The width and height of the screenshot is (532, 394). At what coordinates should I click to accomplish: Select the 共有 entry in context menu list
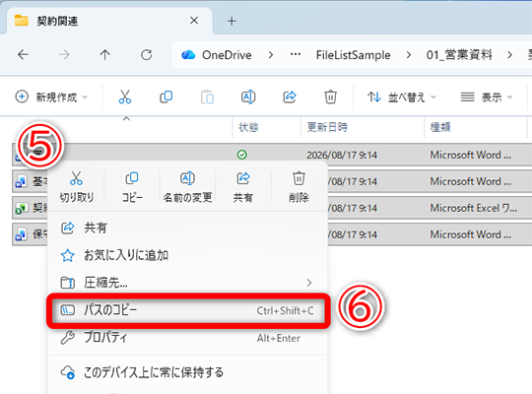[187, 228]
